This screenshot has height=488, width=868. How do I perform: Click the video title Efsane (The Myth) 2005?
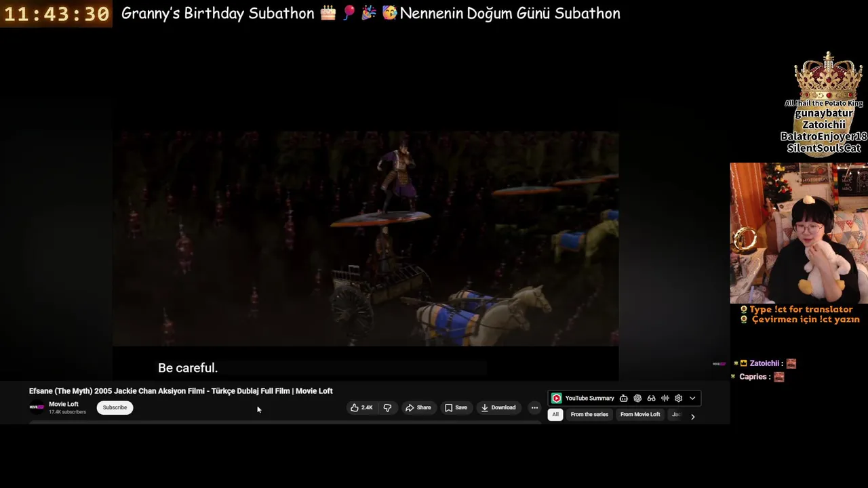pos(180,391)
